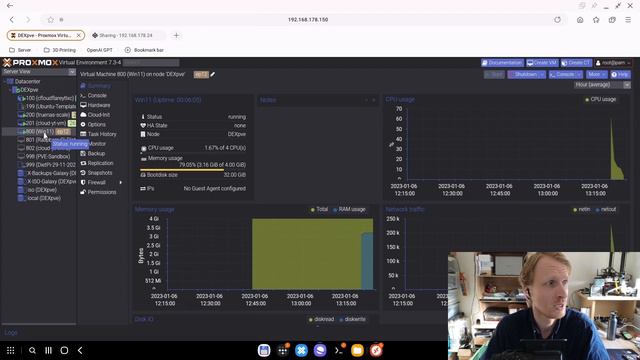Open the Shutdown dropdown arrow
The width and height of the screenshot is (640, 360).
542,75
